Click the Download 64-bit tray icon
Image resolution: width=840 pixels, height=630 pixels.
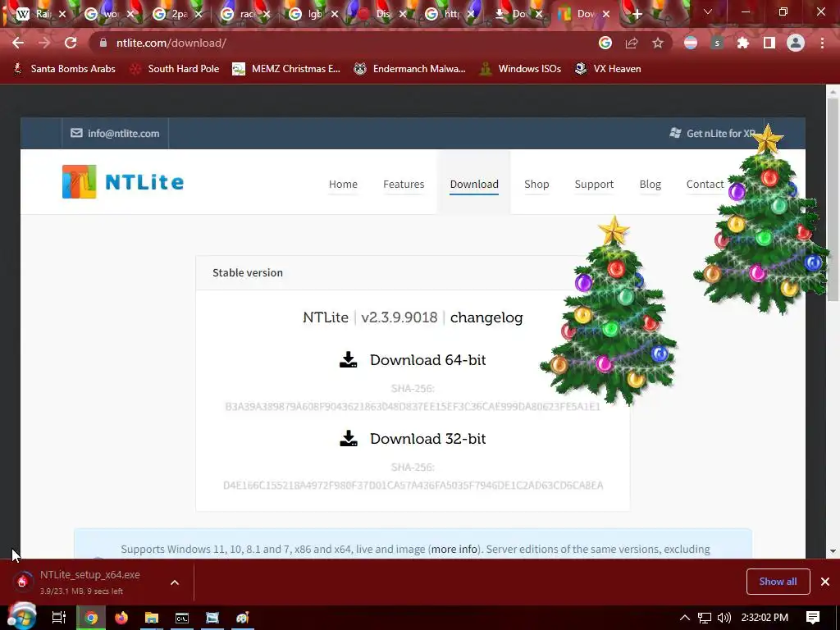pos(348,359)
